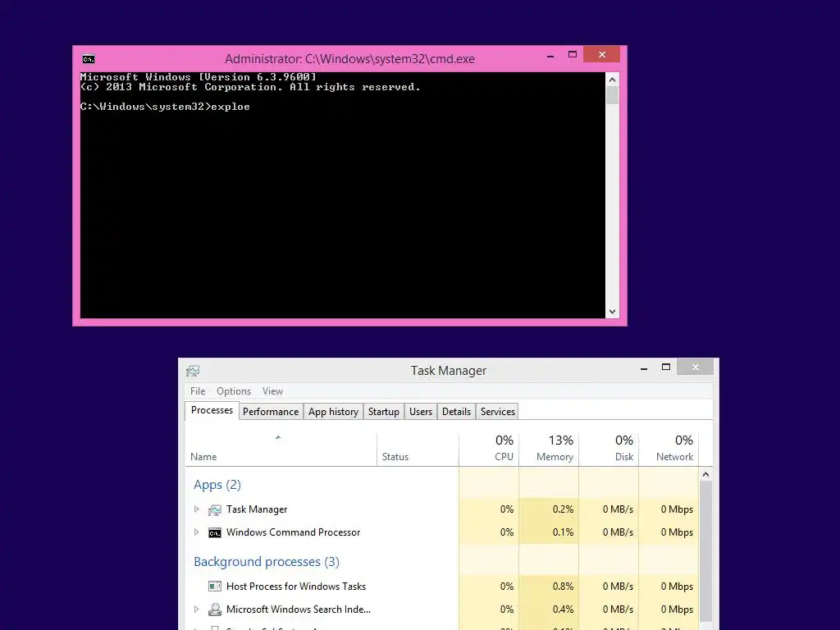
Task: Click Microsoft Windows Search Indexer icon
Action: point(215,609)
